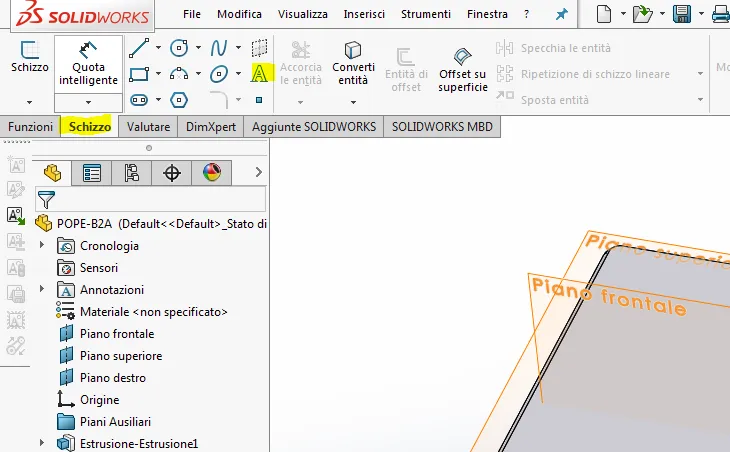Select Piano frontale in feature tree

pos(107,334)
